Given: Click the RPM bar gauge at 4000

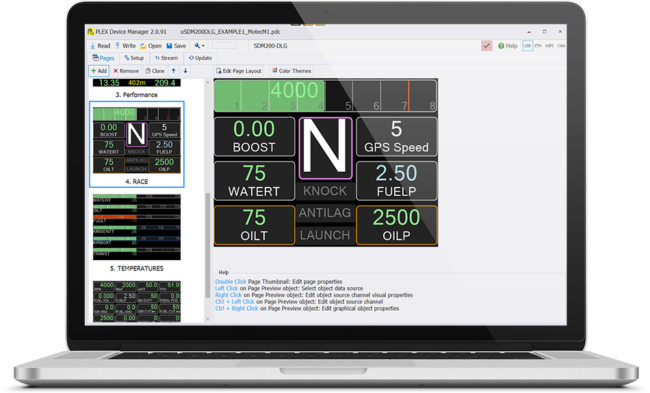Looking at the screenshot, I should pos(325,96).
